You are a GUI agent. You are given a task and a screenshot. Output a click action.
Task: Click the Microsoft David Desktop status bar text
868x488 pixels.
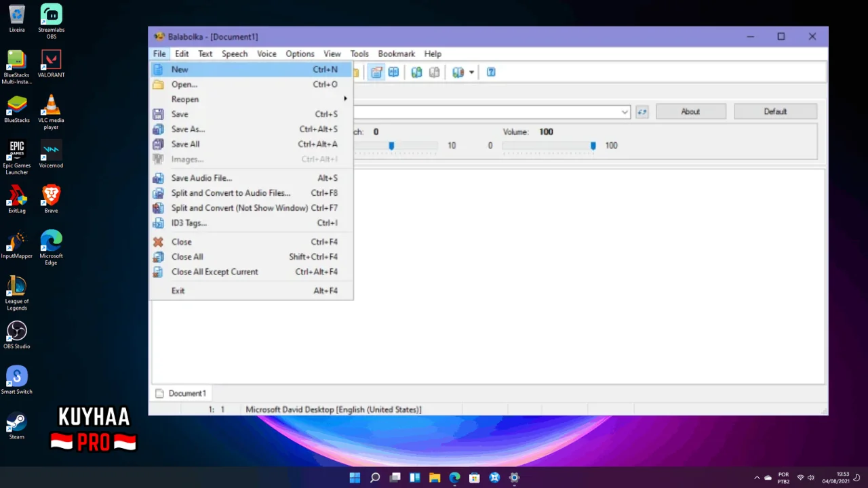point(334,409)
